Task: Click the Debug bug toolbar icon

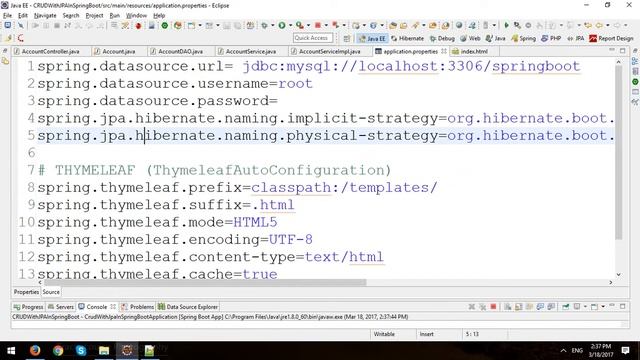Action: (x=264, y=25)
